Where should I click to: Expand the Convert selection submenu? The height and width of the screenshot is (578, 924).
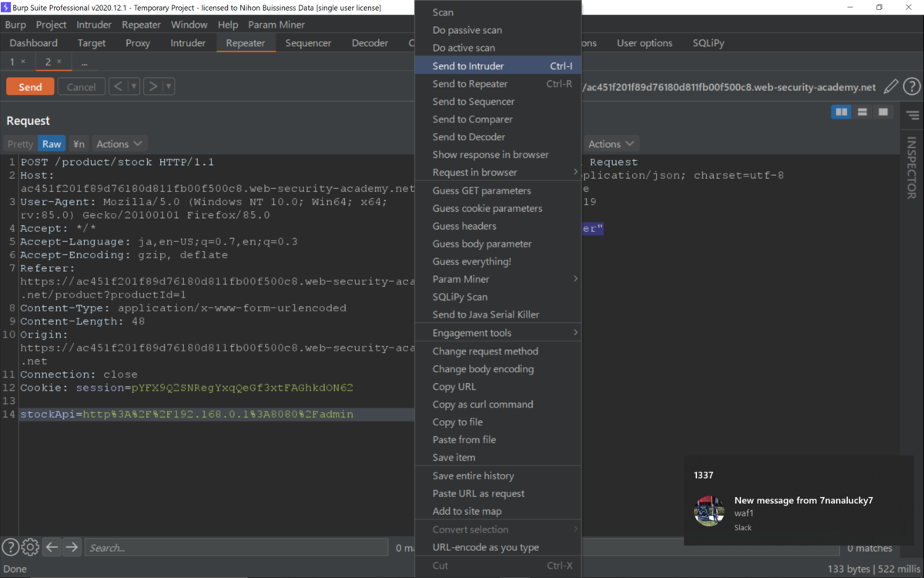coord(497,529)
